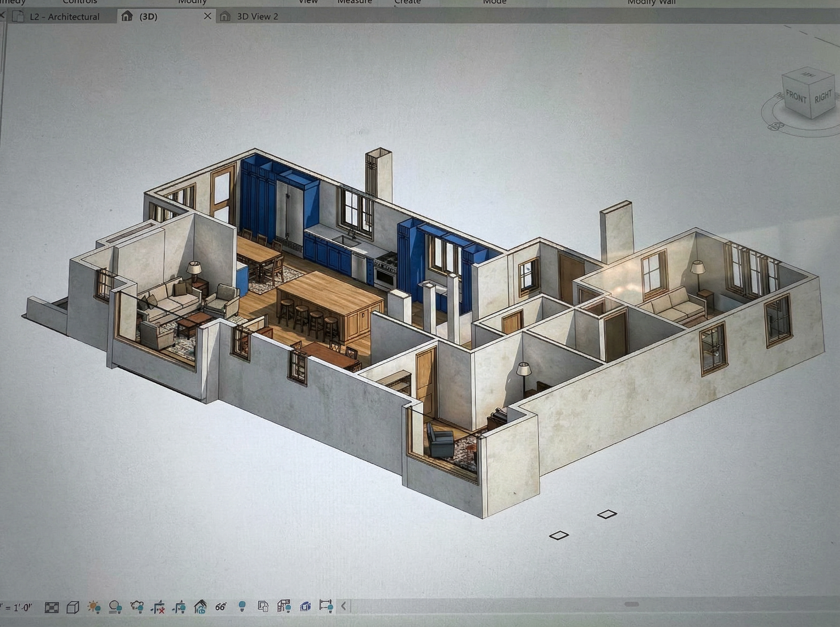Click the highlight displacement sets icon
840x627 pixels.
[x=305, y=606]
